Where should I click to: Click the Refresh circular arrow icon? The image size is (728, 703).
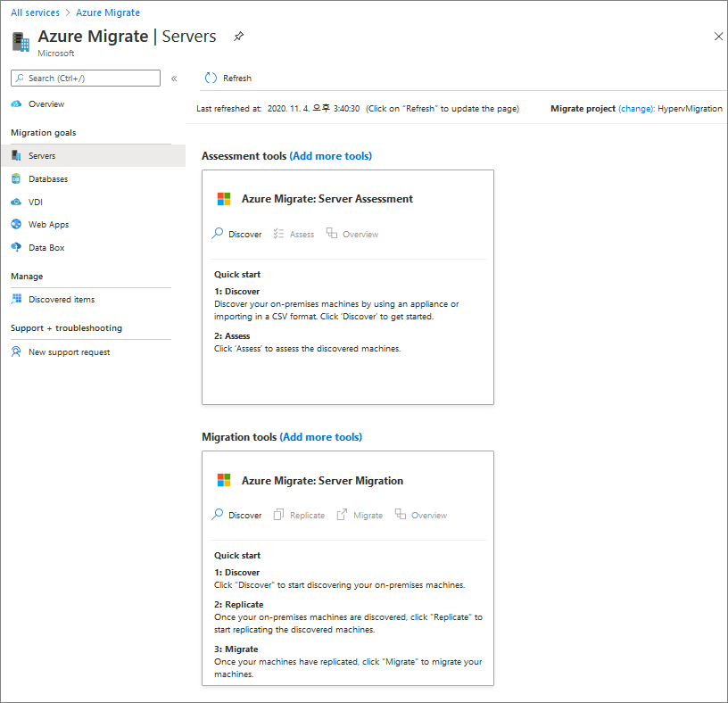(x=211, y=78)
